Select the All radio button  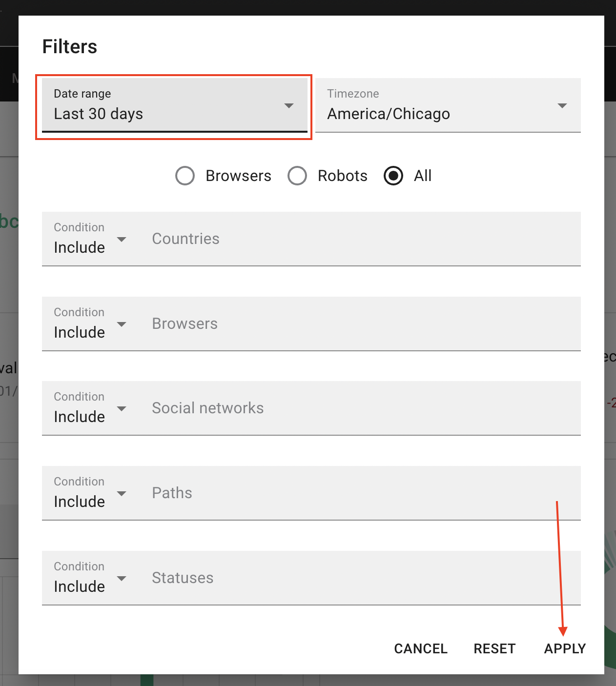tap(393, 176)
